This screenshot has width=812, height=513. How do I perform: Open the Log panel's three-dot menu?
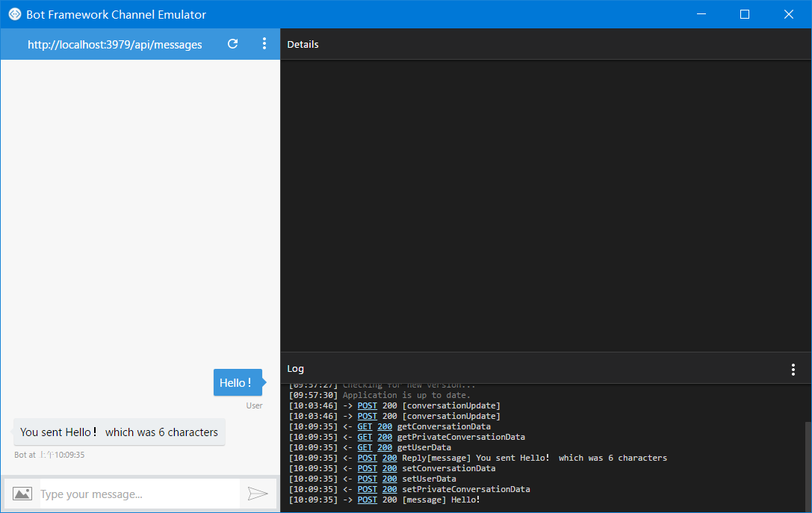coord(793,369)
